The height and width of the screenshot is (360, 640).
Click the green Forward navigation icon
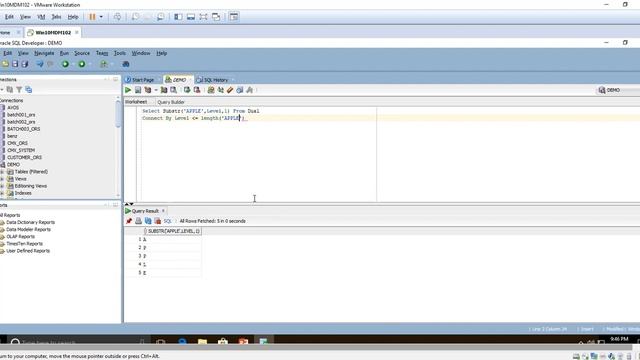coord(82,64)
